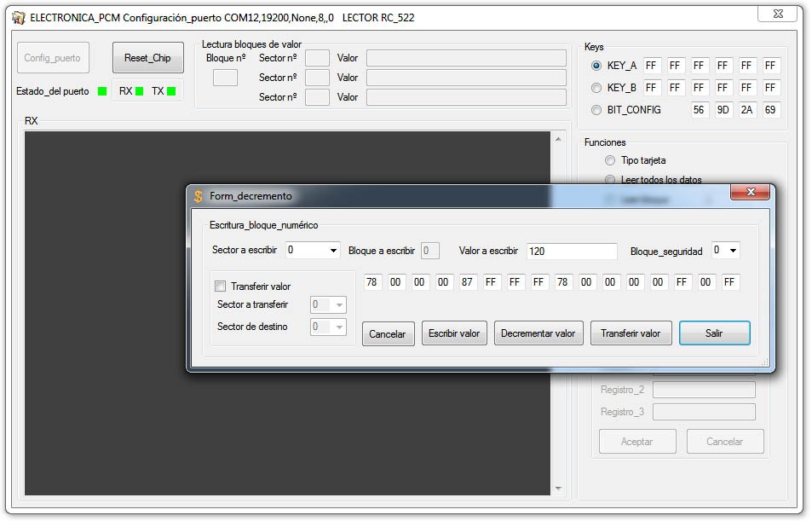812x521 pixels.
Task: Close the Form_decremento dialog with X
Action: (750, 194)
